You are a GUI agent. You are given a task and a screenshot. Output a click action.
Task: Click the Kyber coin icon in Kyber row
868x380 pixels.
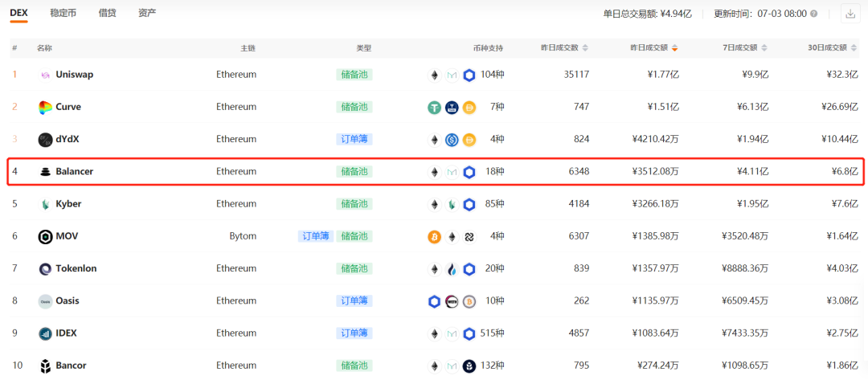(452, 205)
